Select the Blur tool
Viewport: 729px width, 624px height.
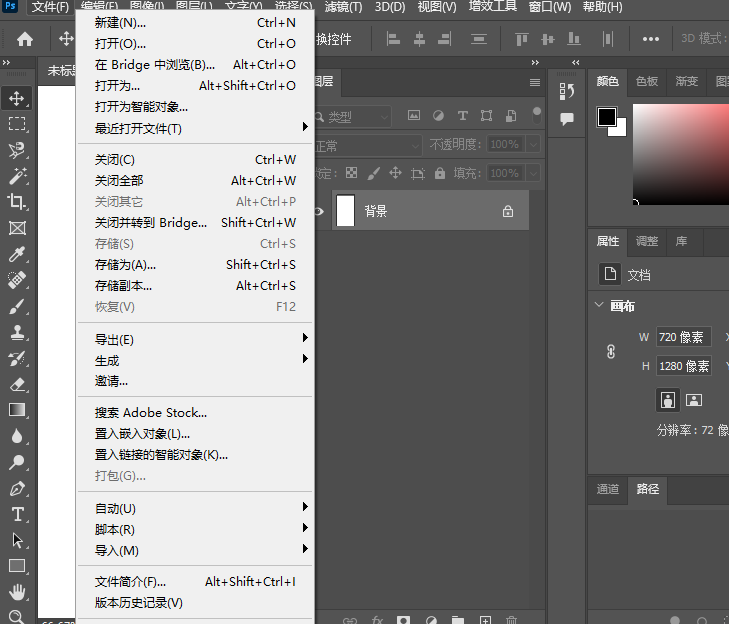(x=17, y=436)
